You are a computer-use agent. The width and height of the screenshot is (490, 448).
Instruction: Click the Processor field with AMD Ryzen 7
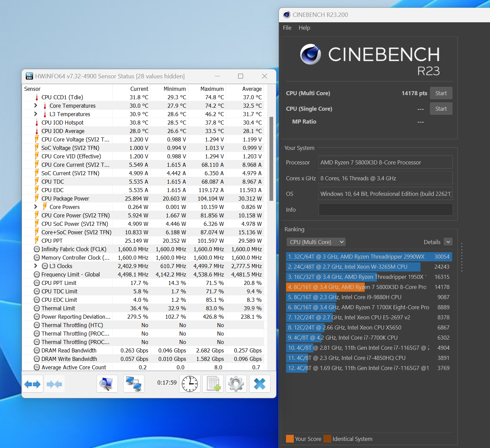pos(385,162)
